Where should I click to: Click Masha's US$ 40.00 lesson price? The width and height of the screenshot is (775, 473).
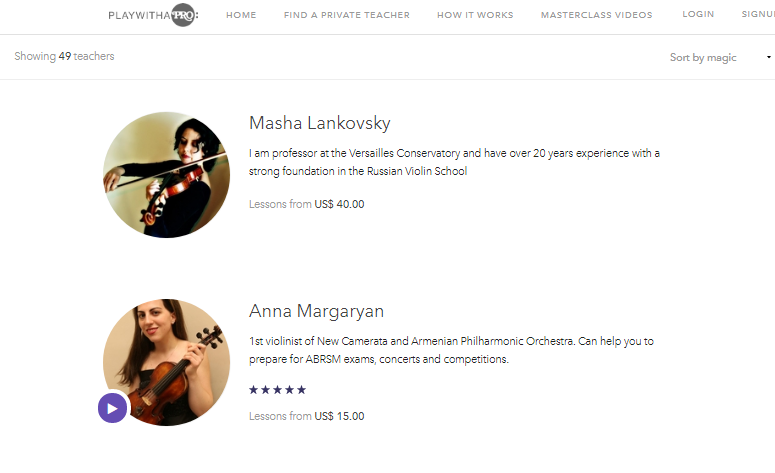[x=339, y=204]
